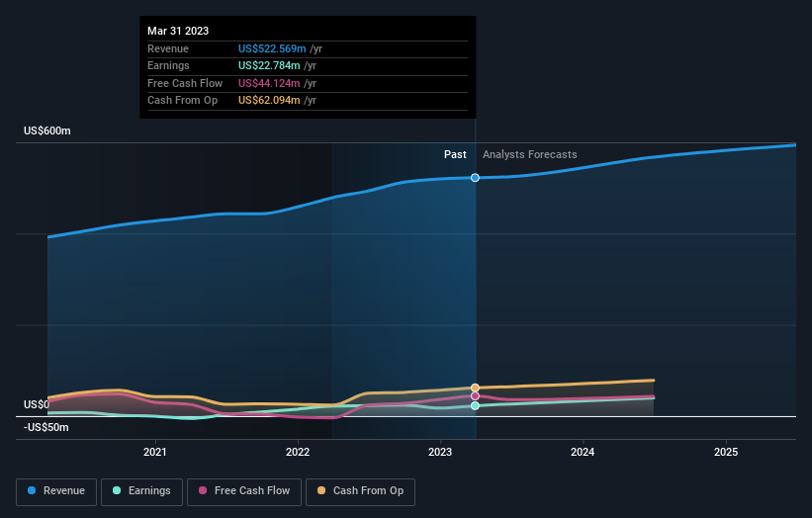
Task: Click the Cash From Op row label in tooltip
Action: 182,101
